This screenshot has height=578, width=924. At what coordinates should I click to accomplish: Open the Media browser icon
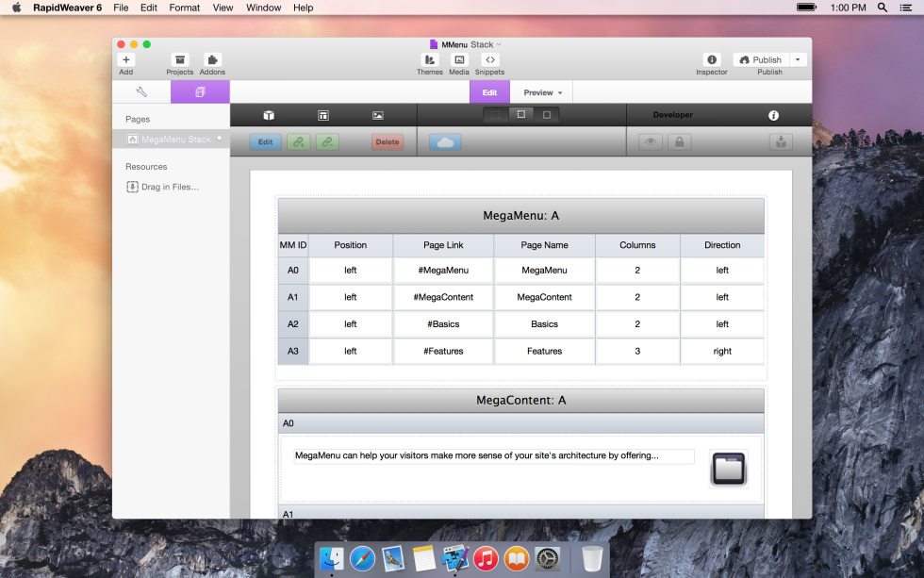[x=459, y=59]
